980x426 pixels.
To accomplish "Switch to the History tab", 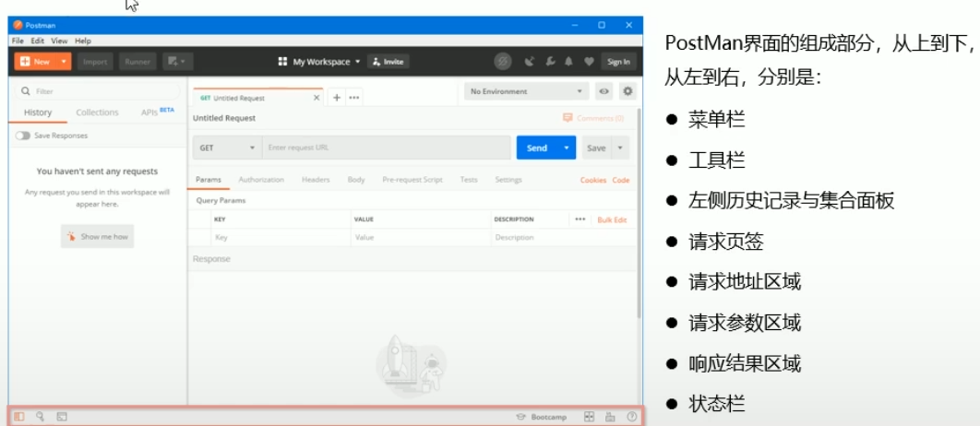I will (x=38, y=112).
